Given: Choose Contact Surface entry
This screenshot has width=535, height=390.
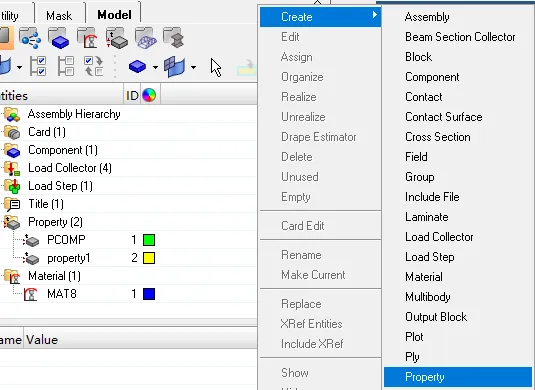Looking at the screenshot, I should 444,117.
